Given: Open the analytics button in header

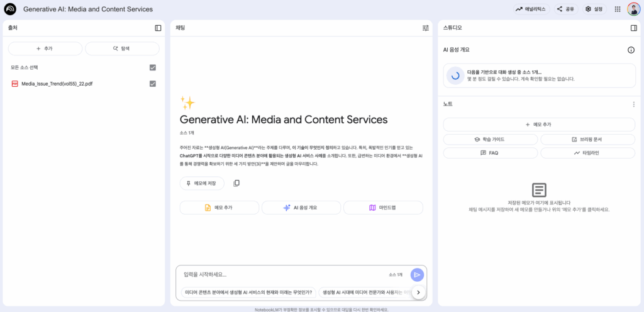Looking at the screenshot, I should pyautogui.click(x=531, y=9).
